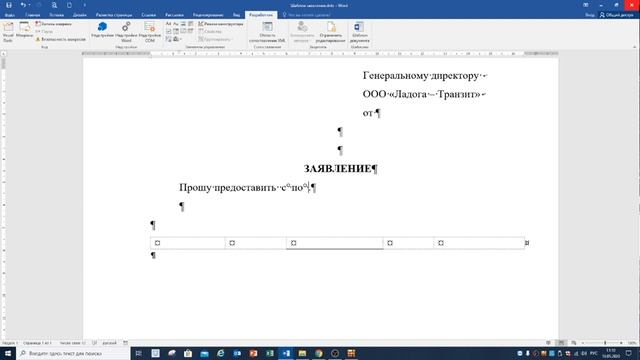640x360 pixels.
Task: Insert picture content control
Action: click(x=183, y=24)
